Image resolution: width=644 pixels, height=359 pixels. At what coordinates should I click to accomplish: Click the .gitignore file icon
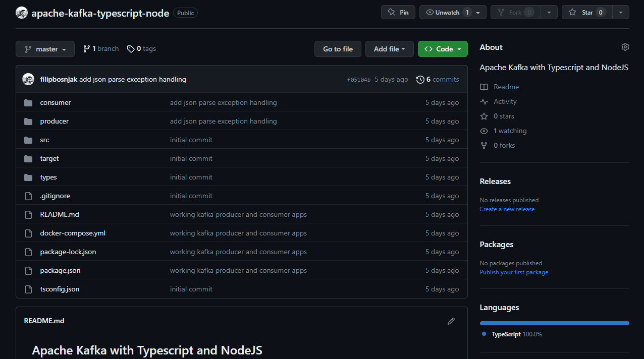click(x=28, y=196)
